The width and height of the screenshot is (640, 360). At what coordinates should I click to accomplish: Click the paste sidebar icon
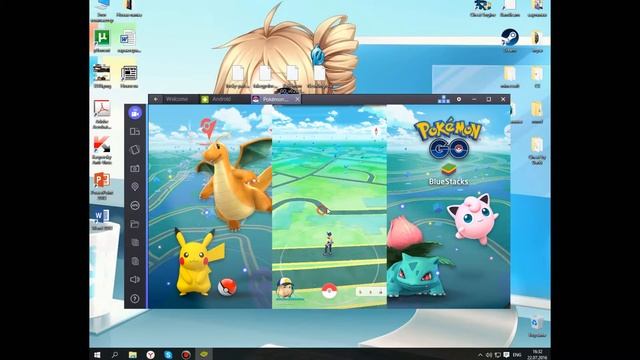click(135, 261)
